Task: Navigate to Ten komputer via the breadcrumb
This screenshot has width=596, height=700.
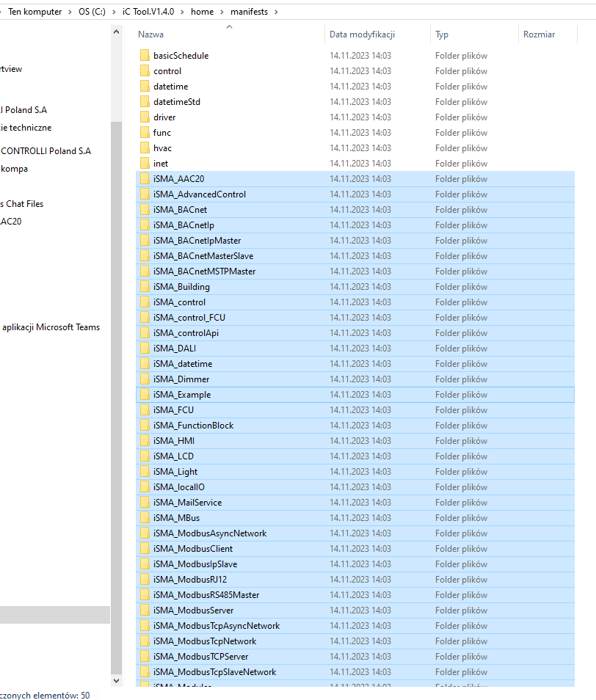Action: (x=37, y=12)
